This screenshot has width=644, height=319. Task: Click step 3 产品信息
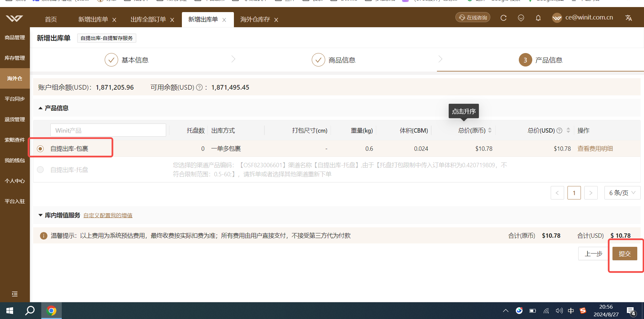pos(541,60)
